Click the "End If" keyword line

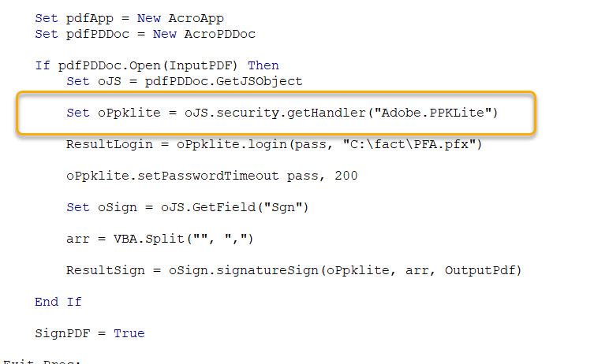click(58, 302)
